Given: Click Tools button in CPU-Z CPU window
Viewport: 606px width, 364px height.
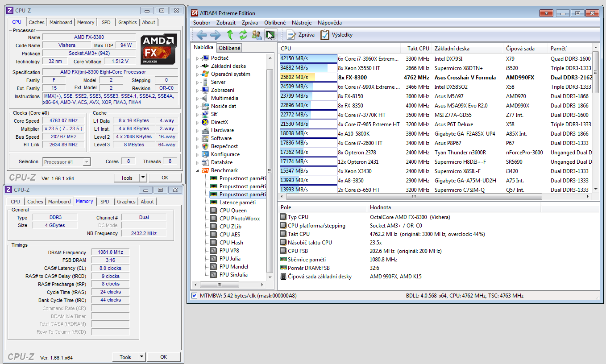Looking at the screenshot, I should [127, 178].
